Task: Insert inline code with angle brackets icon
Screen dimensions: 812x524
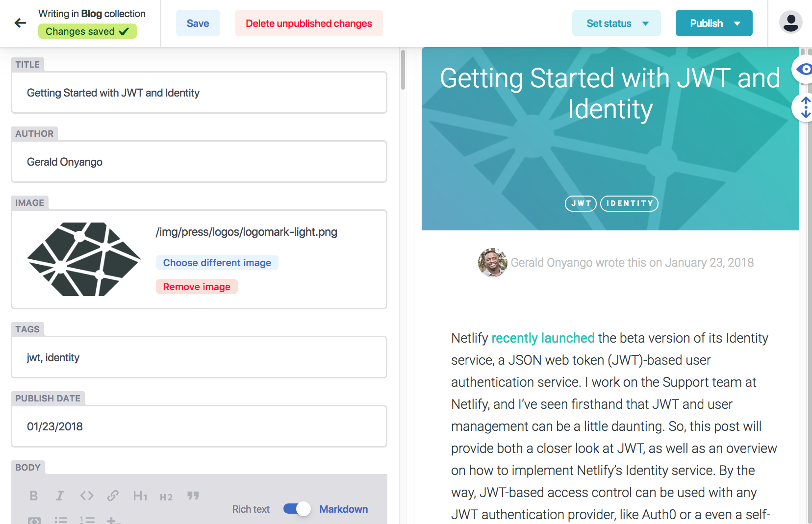Action: coord(87,496)
